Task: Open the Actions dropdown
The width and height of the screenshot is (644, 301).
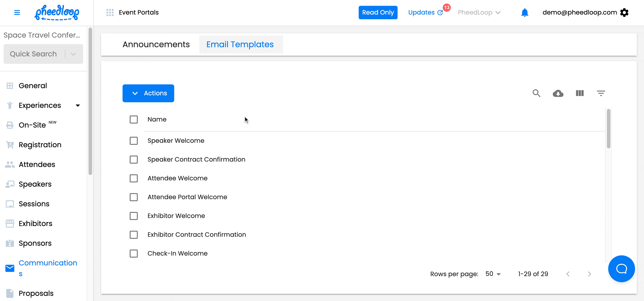Action: coord(148,93)
